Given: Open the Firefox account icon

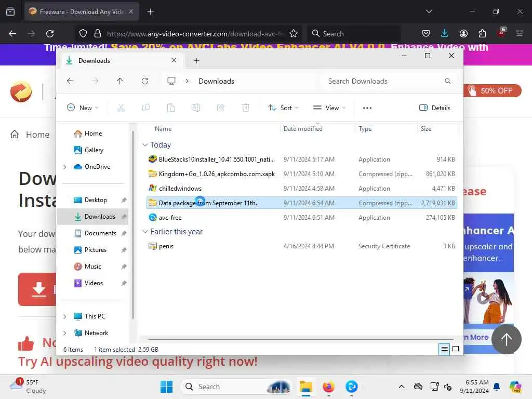Looking at the screenshot, I should point(463,33).
